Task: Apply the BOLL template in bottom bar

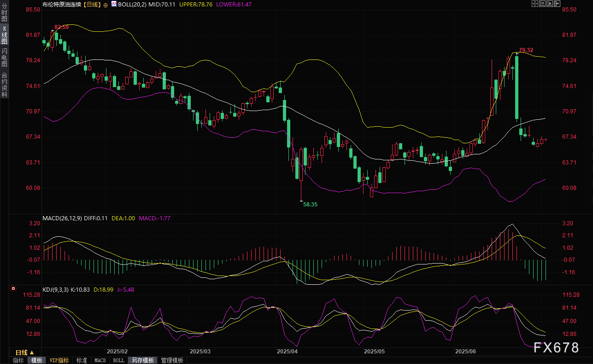Action: coord(118,360)
